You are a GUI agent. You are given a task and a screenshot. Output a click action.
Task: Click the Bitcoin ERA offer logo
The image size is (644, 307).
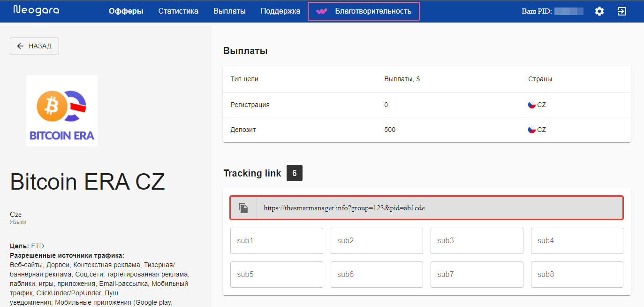[62, 111]
